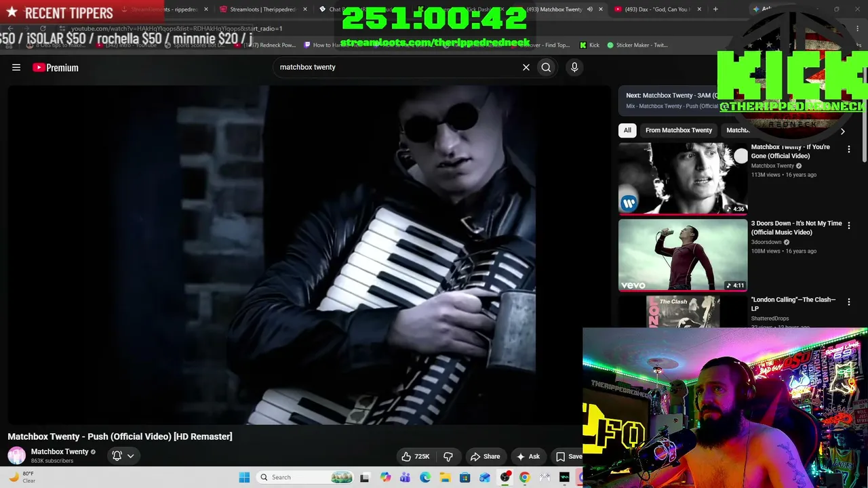Open more options for 'London Calling' video

[x=849, y=302]
